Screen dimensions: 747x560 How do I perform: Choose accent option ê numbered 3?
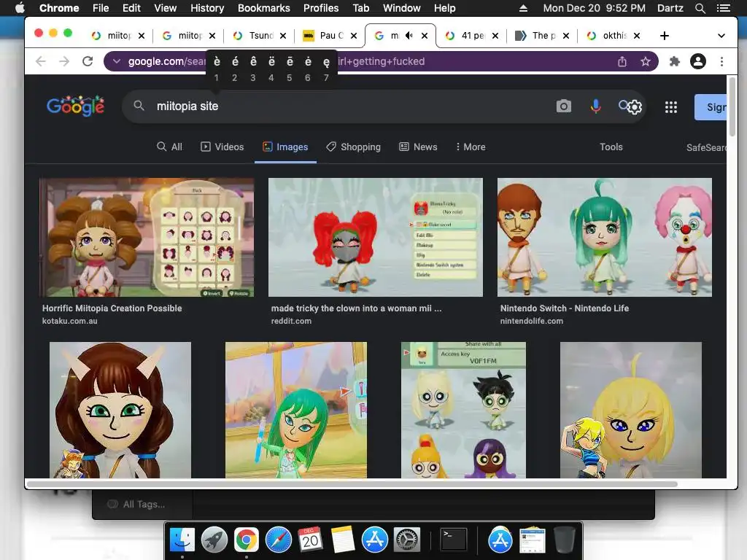(x=253, y=69)
